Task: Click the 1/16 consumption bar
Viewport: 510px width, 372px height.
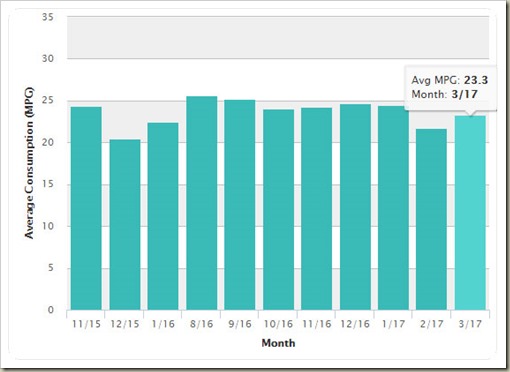Action: click(x=163, y=216)
